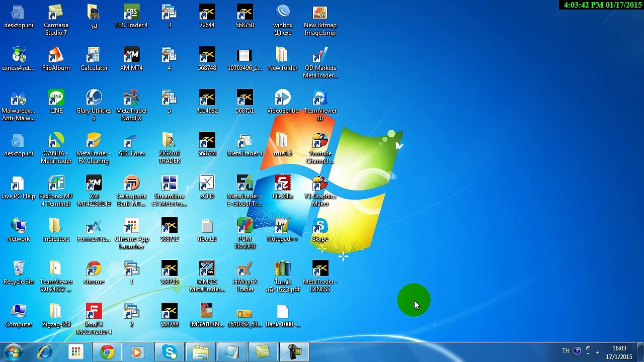Select the VideoScribe desktop shortcut

(282, 102)
